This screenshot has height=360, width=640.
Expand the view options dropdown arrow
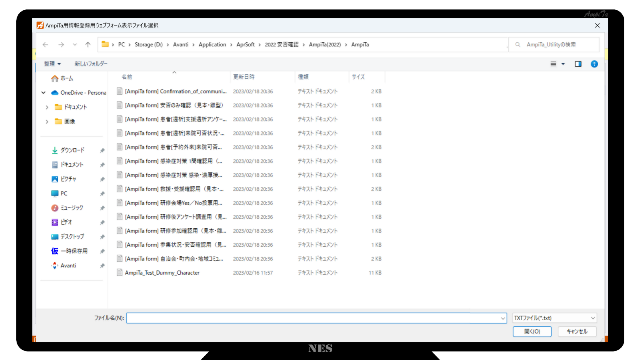coord(563,64)
